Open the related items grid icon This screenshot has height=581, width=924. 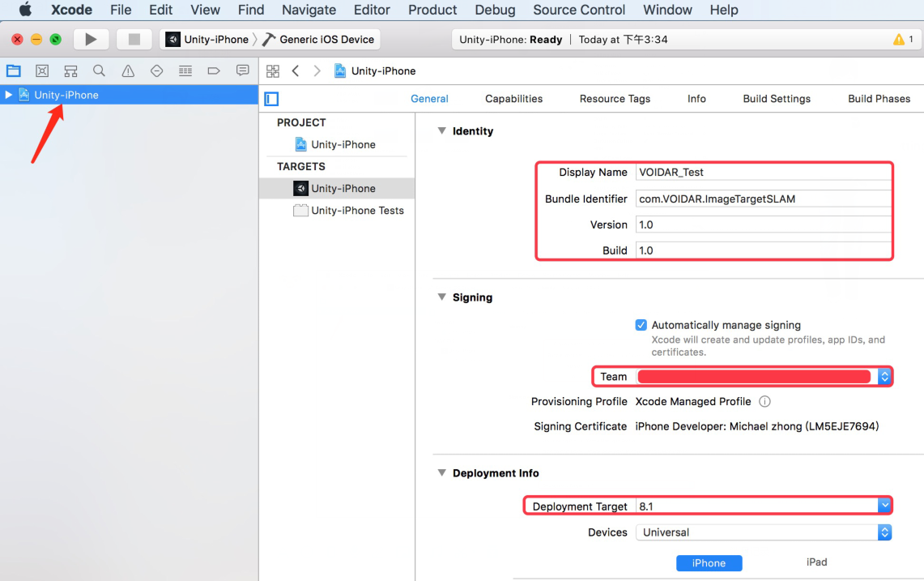[x=273, y=70]
